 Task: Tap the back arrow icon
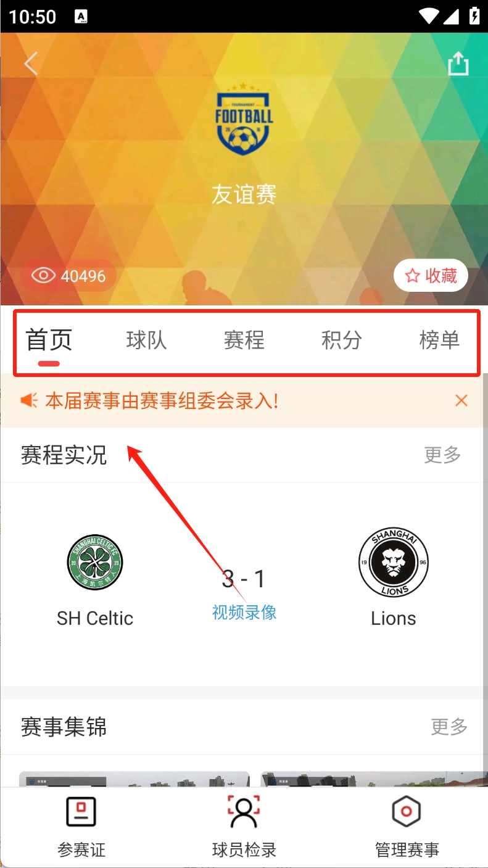pos(31,64)
